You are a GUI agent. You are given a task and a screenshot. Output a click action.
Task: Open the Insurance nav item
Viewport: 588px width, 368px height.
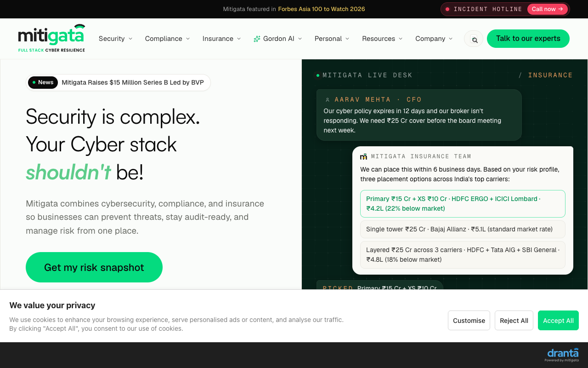point(218,39)
